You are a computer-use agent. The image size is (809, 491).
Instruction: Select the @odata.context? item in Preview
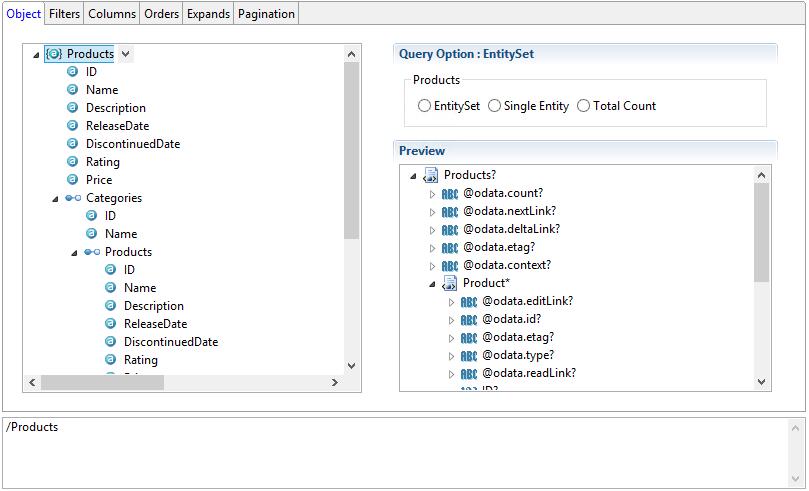click(507, 266)
